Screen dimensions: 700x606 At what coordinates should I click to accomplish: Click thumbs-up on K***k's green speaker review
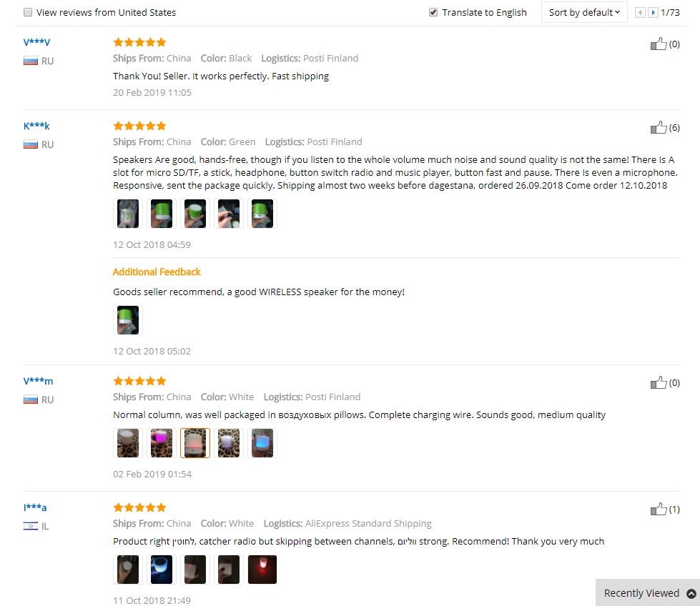click(658, 128)
